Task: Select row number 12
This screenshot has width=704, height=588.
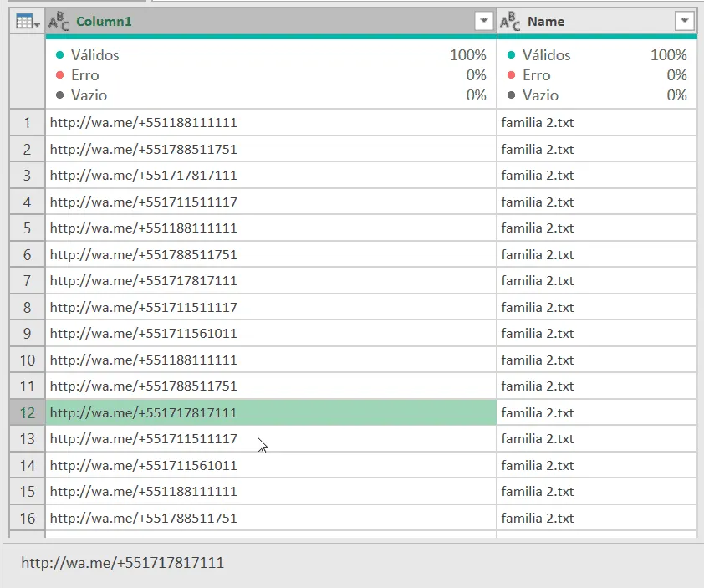Action: click(x=27, y=413)
